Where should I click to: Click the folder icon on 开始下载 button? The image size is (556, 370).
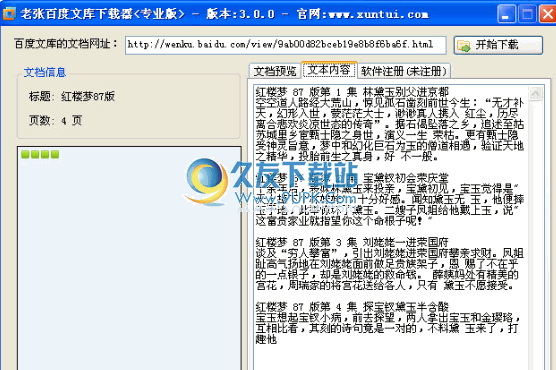(x=464, y=45)
